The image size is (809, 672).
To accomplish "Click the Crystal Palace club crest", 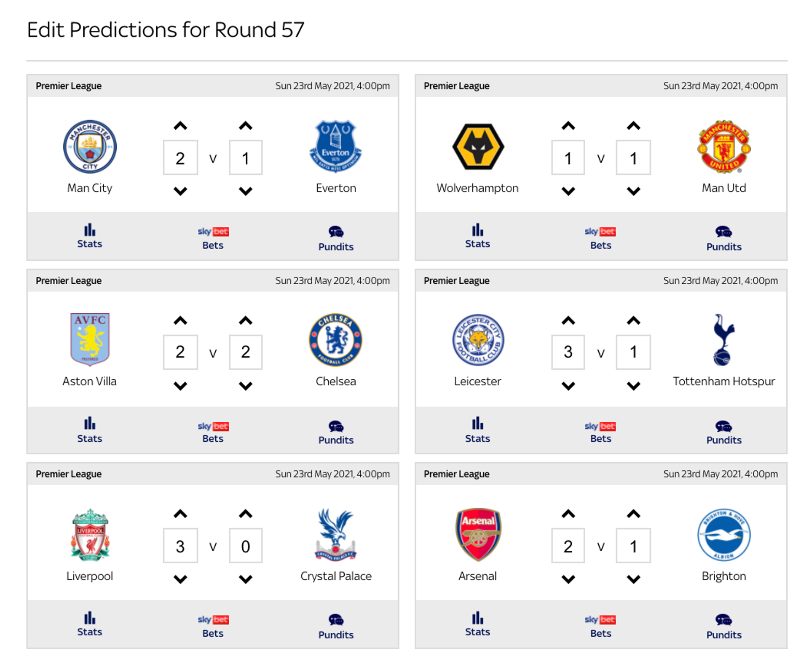I will tap(336, 534).
